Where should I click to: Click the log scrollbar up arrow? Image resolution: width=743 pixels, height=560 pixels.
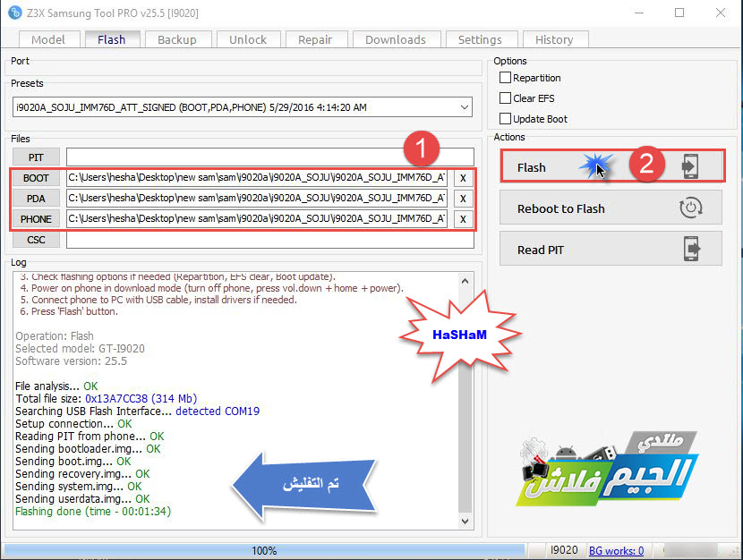pyautogui.click(x=465, y=281)
